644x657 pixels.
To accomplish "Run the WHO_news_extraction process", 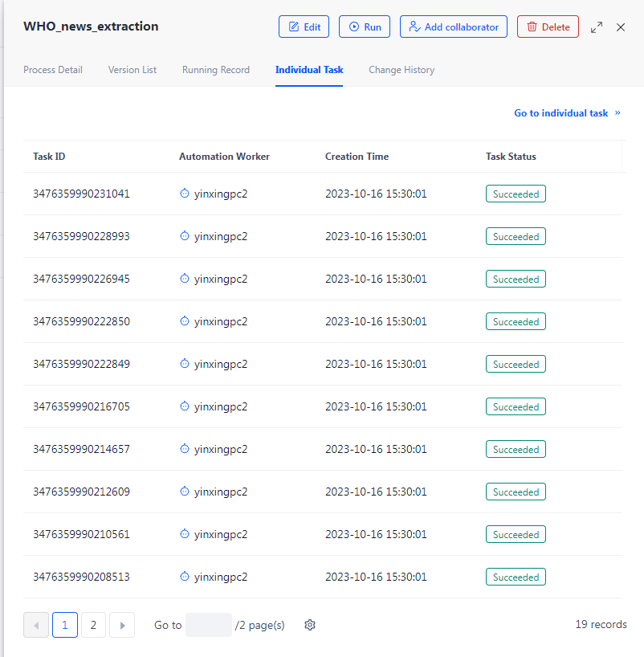I will pyautogui.click(x=365, y=27).
